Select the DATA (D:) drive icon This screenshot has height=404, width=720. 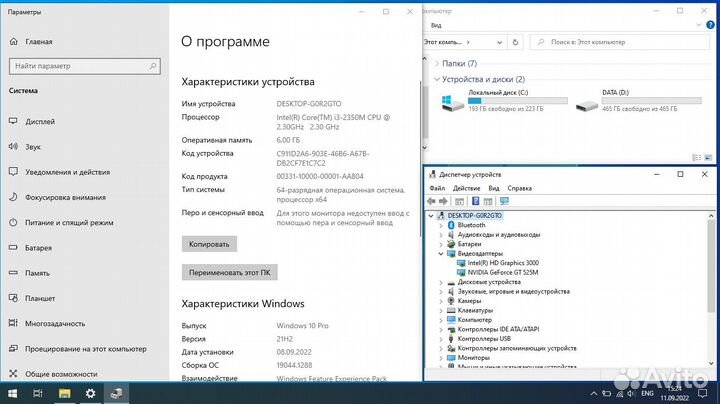[x=586, y=105]
